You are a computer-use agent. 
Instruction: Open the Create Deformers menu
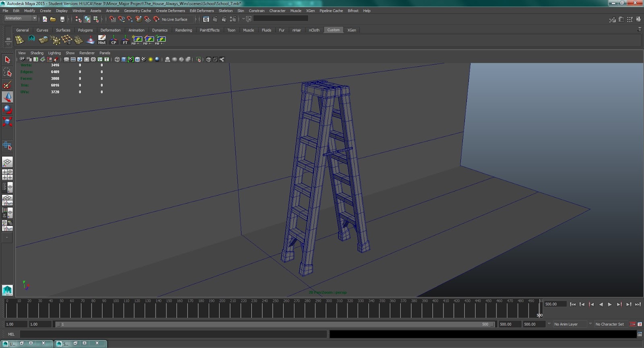tap(170, 11)
